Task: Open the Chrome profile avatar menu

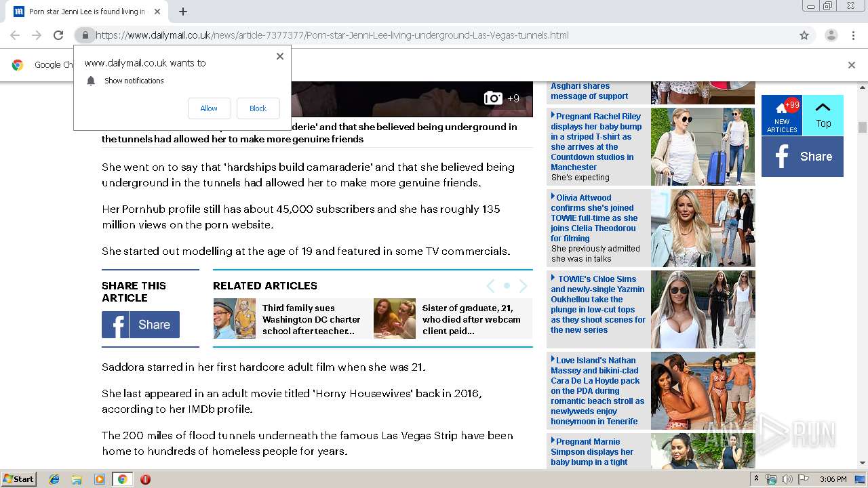Action: 831,35
